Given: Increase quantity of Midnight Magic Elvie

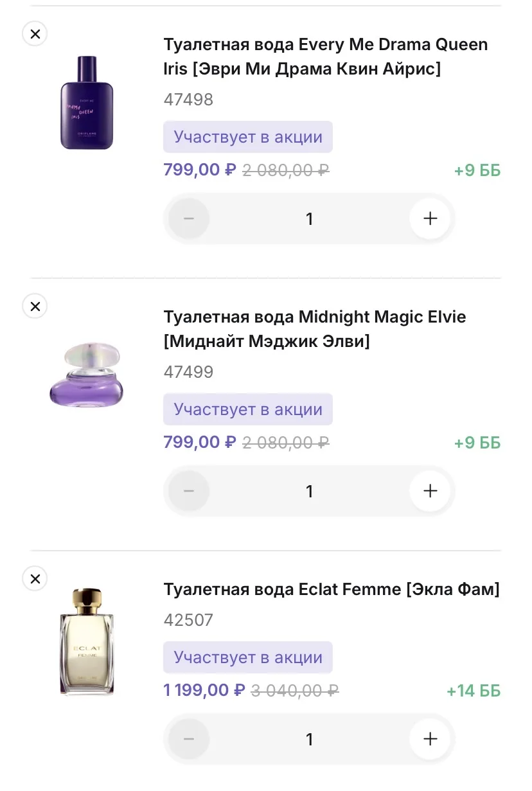Looking at the screenshot, I should pos(430,491).
